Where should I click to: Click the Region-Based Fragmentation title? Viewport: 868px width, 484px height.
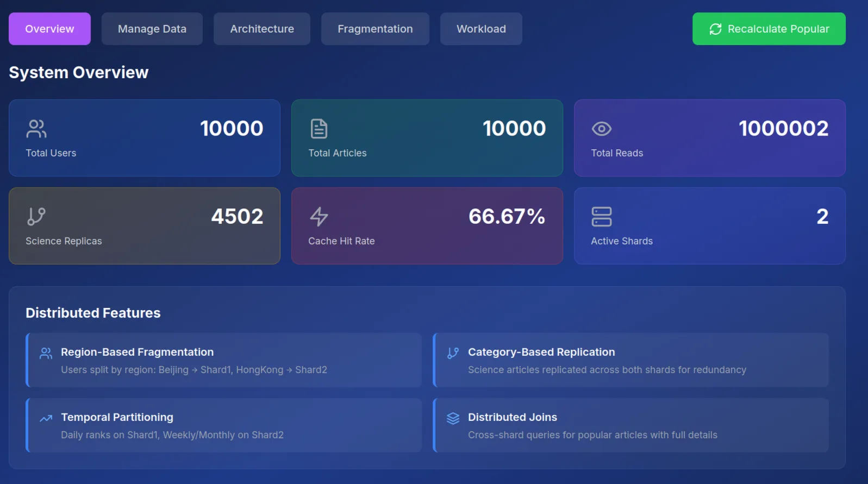(138, 352)
